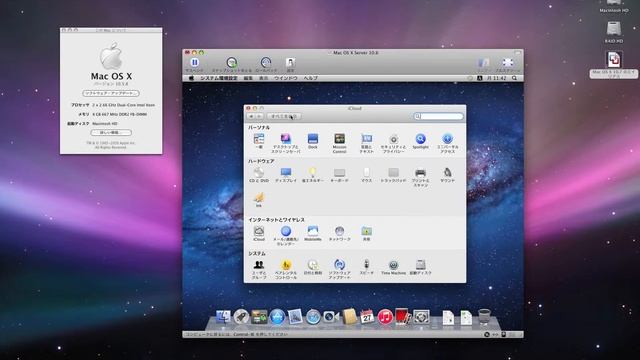The height and width of the screenshot is (360, 640).
Task: Open Network preference pane
Action: [x=339, y=233]
